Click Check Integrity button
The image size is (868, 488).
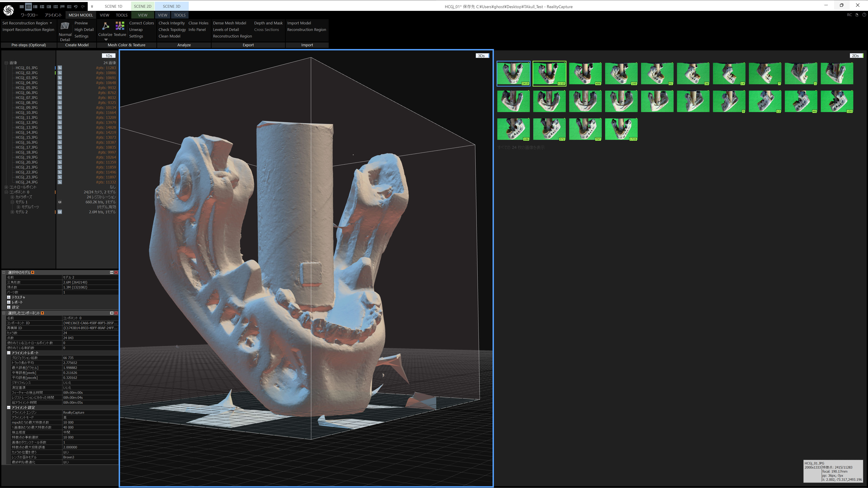172,23
